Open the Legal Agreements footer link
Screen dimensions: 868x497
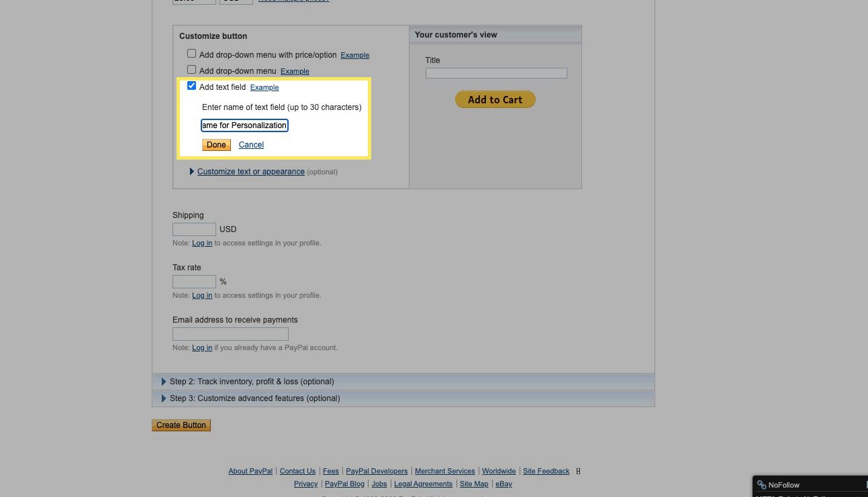tap(423, 484)
